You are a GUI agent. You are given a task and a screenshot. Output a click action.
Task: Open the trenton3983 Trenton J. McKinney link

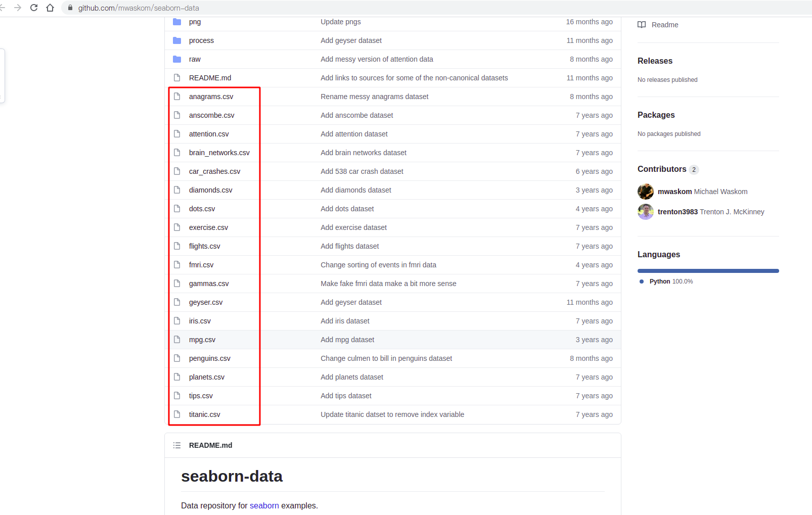click(711, 212)
